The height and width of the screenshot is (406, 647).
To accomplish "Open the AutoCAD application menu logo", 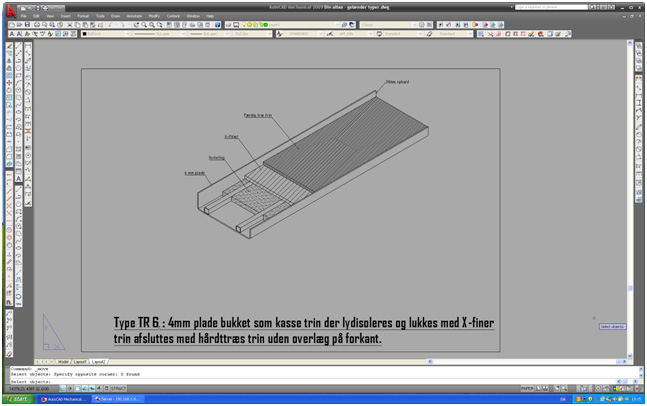I will pyautogui.click(x=10, y=11).
